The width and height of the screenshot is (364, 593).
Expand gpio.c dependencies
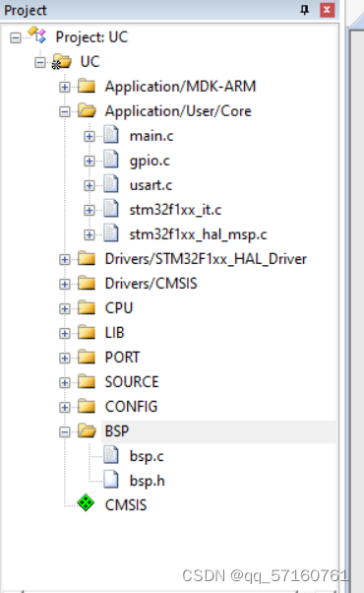pos(90,162)
